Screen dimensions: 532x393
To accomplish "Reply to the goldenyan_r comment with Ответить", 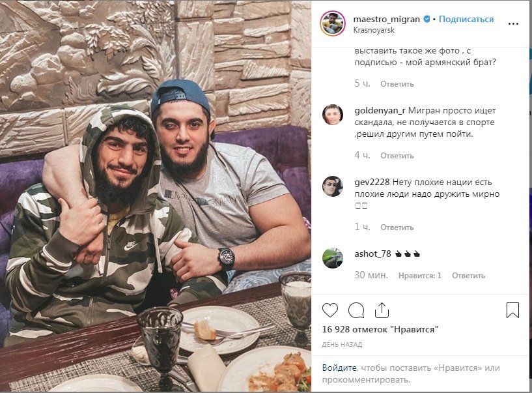I will click(x=397, y=156).
